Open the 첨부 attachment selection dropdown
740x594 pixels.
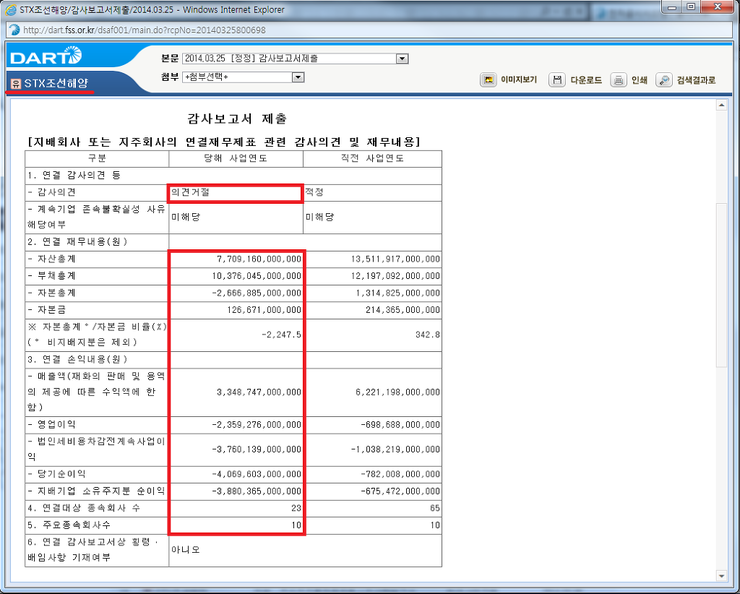pos(298,77)
